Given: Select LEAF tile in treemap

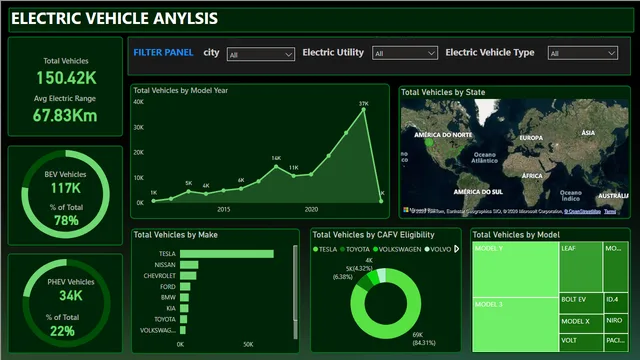Looking at the screenshot, I should coord(581,267).
